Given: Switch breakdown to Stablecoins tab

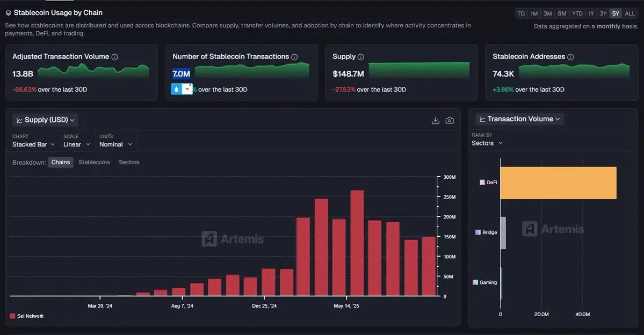Looking at the screenshot, I should click(94, 162).
